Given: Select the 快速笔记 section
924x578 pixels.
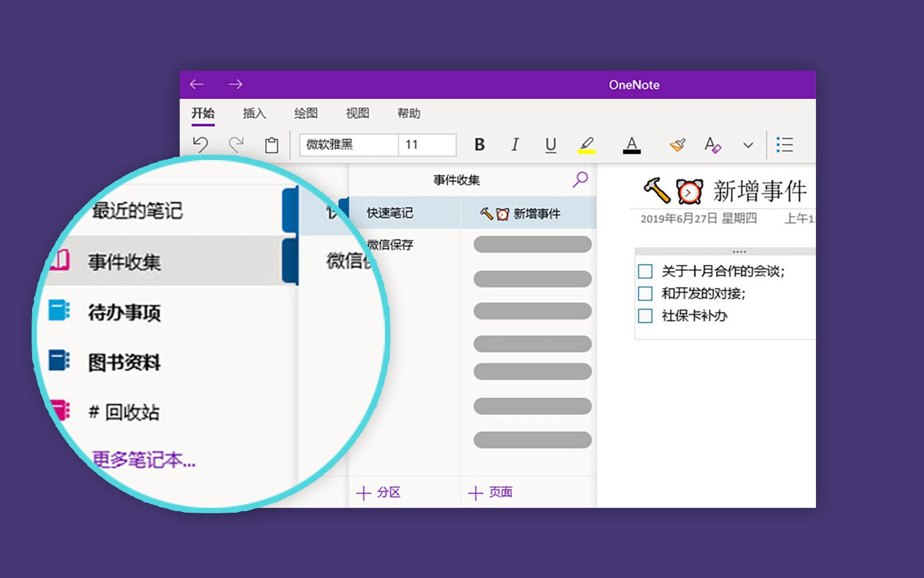Looking at the screenshot, I should tap(405, 213).
